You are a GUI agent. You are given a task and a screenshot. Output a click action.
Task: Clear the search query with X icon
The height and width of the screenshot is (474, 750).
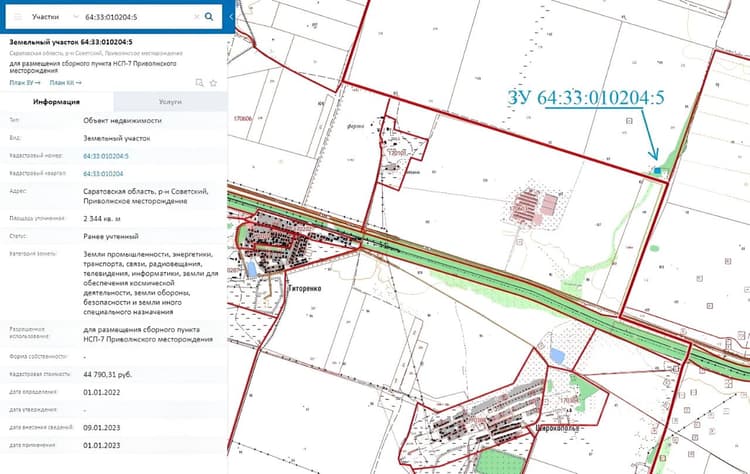pos(196,17)
